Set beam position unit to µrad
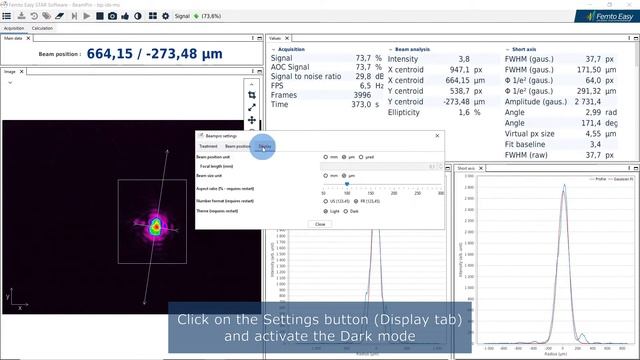Viewport: 640px width, 360px height. click(361, 157)
